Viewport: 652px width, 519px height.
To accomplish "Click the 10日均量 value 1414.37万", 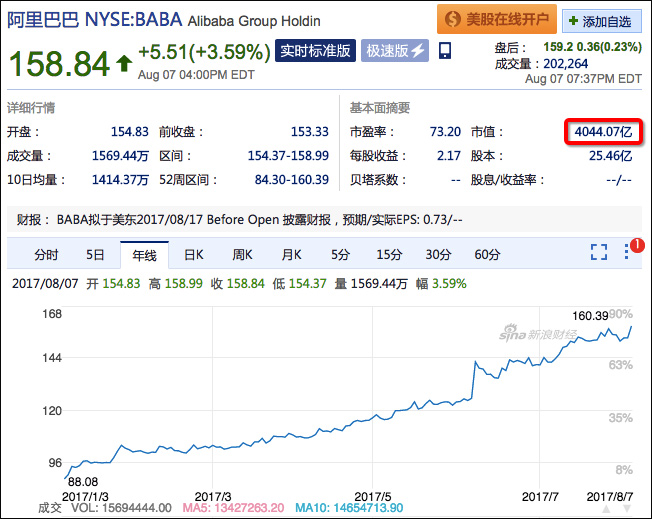I will (x=120, y=180).
